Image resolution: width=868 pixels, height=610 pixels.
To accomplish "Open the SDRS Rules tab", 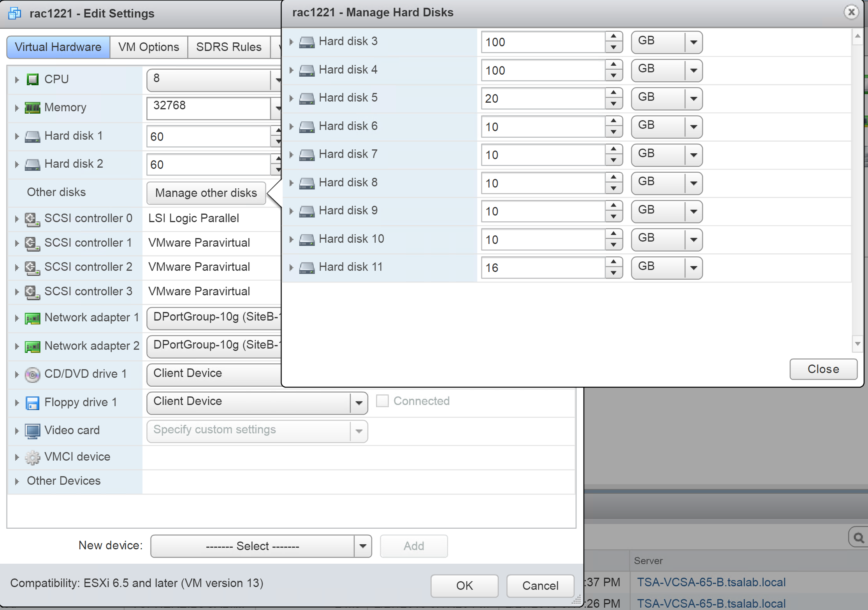I will click(x=228, y=47).
